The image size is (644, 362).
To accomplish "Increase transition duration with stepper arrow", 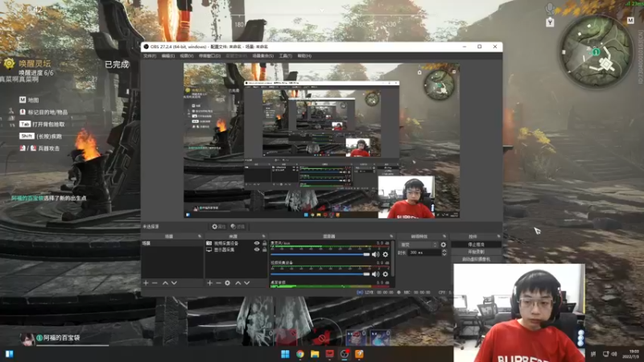I will 444,251.
